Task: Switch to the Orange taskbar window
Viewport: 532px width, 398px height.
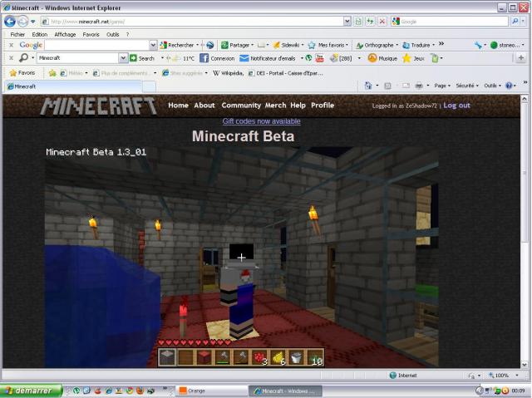Action: [211, 391]
